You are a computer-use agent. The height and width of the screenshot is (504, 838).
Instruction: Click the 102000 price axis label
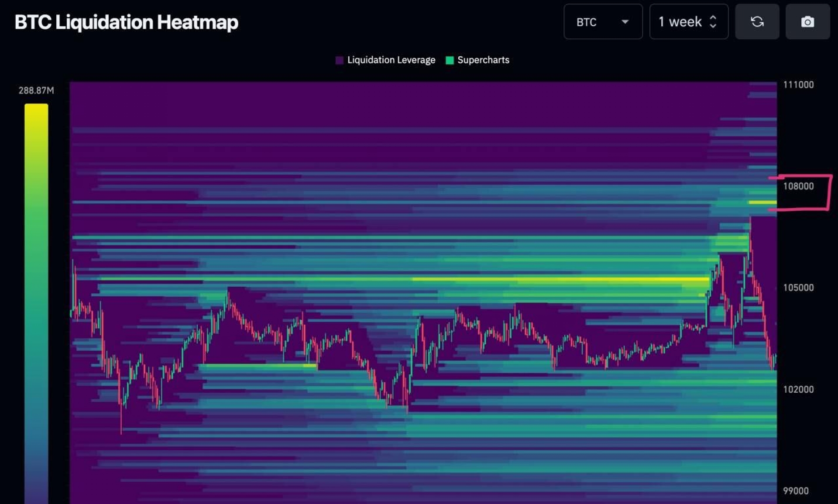[798, 389]
